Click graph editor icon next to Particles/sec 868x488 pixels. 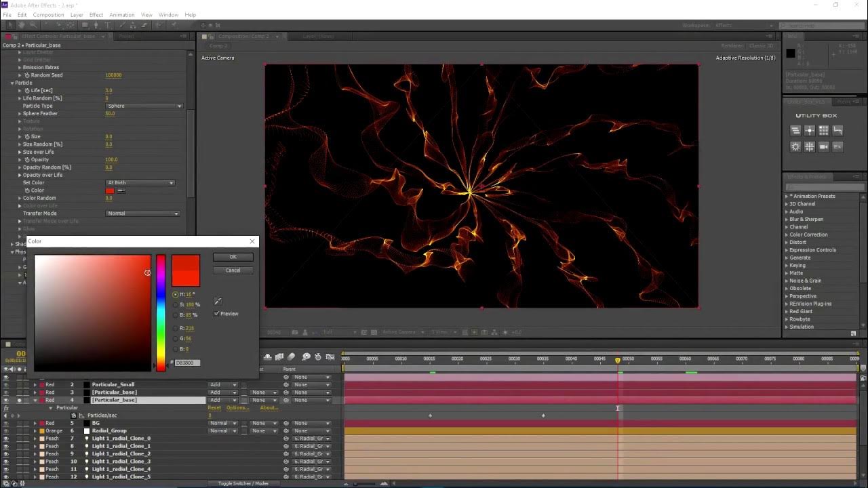coord(81,415)
